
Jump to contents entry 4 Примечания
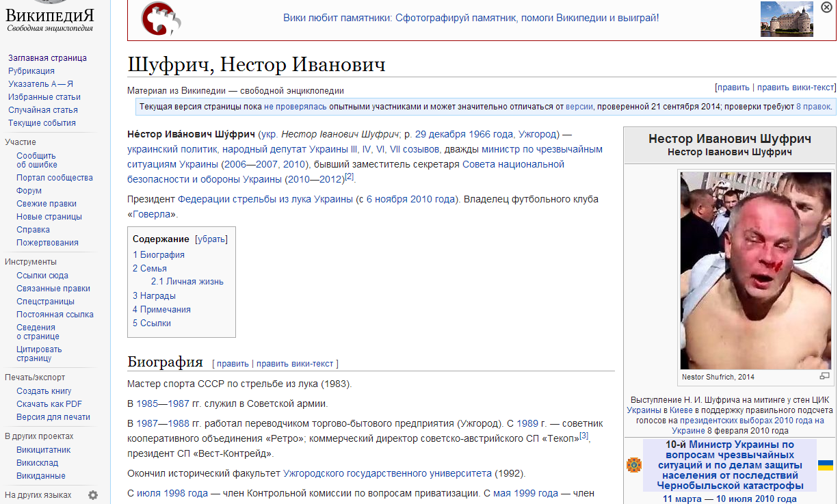tap(162, 310)
